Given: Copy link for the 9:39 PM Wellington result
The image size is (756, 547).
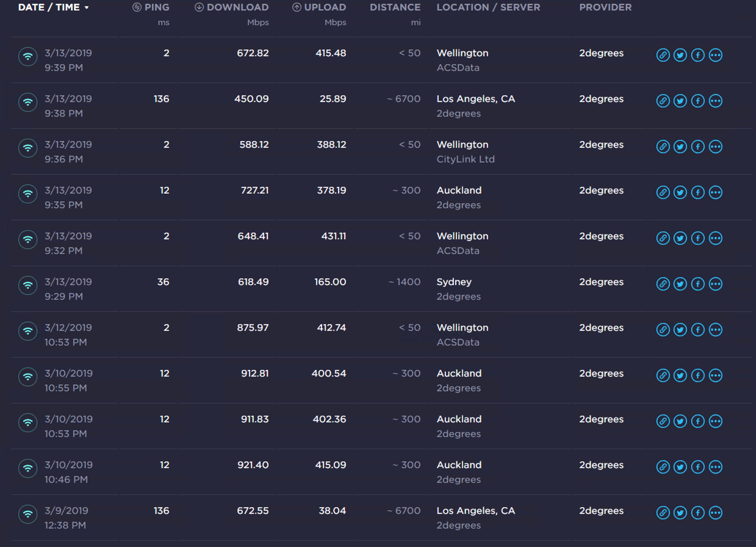Looking at the screenshot, I should [663, 55].
